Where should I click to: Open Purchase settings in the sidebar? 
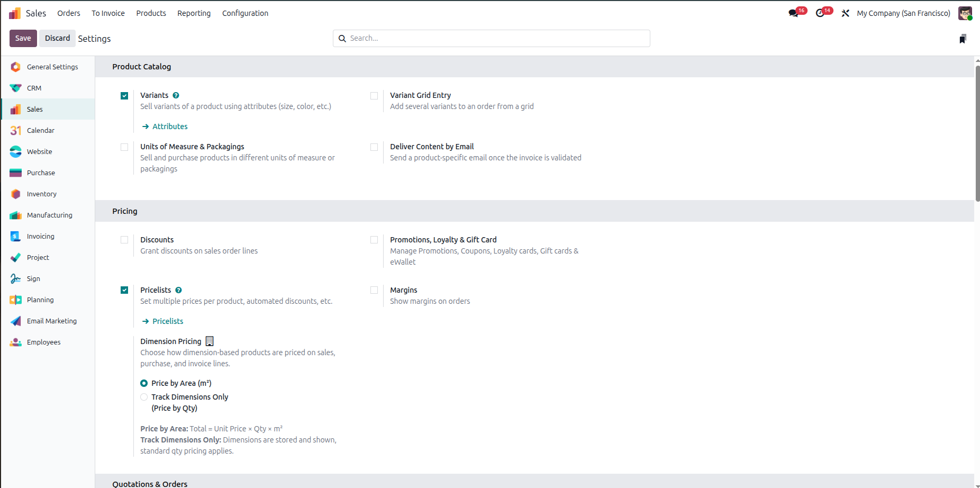tap(48, 173)
